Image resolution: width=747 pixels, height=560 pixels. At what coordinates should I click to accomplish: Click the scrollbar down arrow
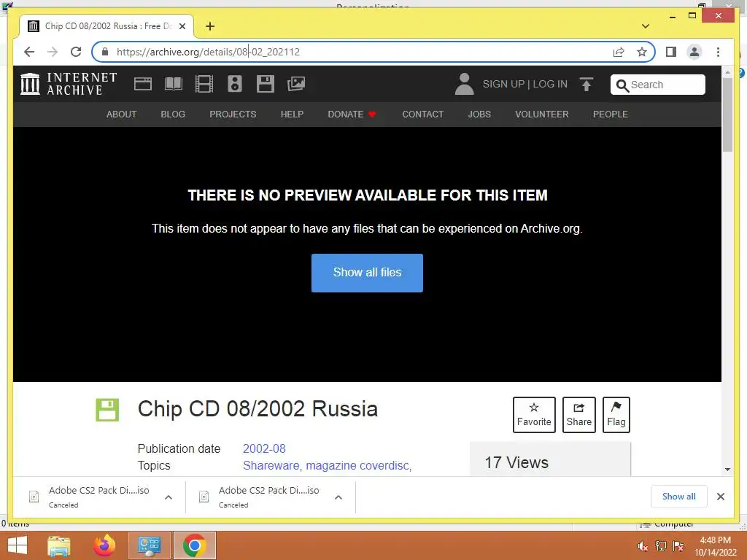pos(727,470)
